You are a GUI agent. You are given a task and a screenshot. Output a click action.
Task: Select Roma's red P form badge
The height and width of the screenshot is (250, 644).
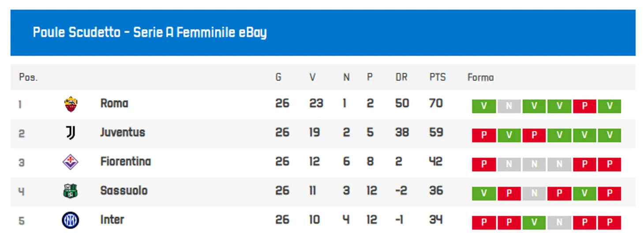[584, 106]
